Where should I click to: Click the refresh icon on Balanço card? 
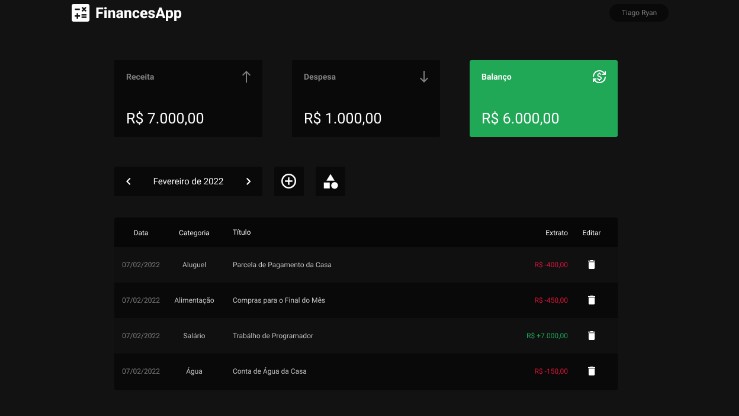[x=599, y=77]
